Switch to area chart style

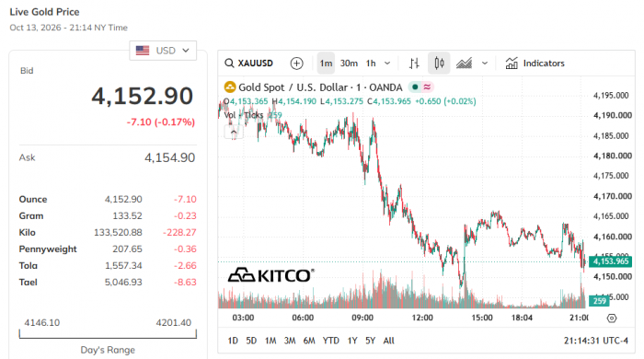[x=464, y=64]
